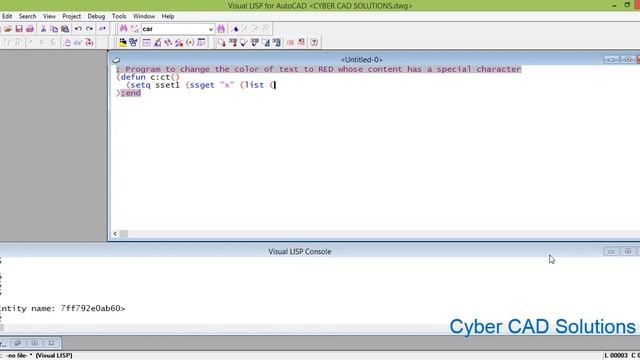The height and width of the screenshot is (360, 640).
Task: Click the left arrow of the editor horizontal scrollbar
Action: point(115,233)
